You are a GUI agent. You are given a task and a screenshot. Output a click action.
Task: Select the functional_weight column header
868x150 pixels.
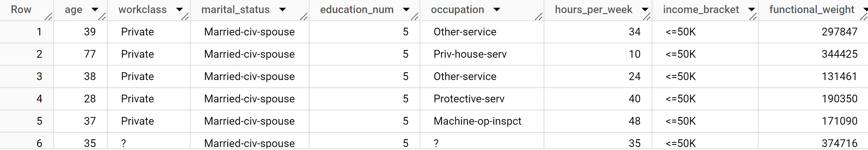point(811,10)
